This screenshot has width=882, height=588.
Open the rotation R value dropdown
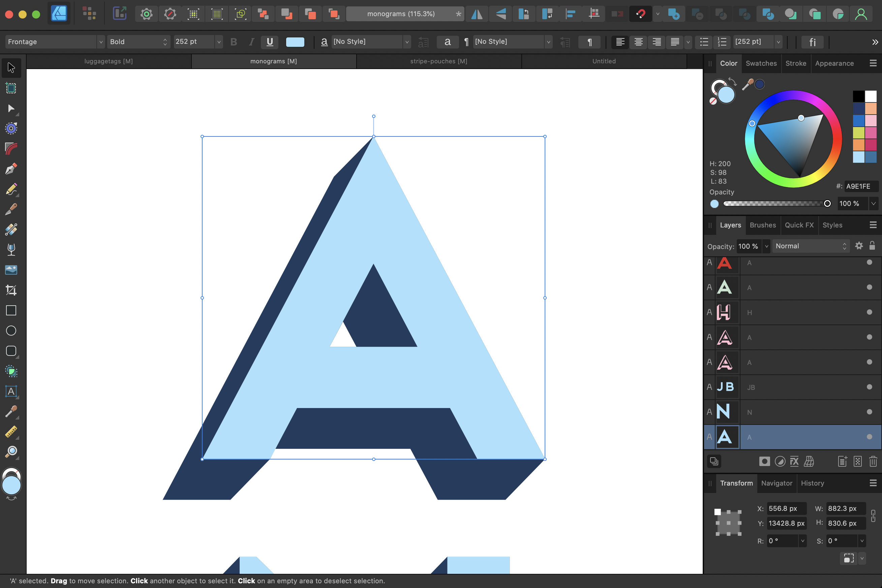tap(802, 541)
